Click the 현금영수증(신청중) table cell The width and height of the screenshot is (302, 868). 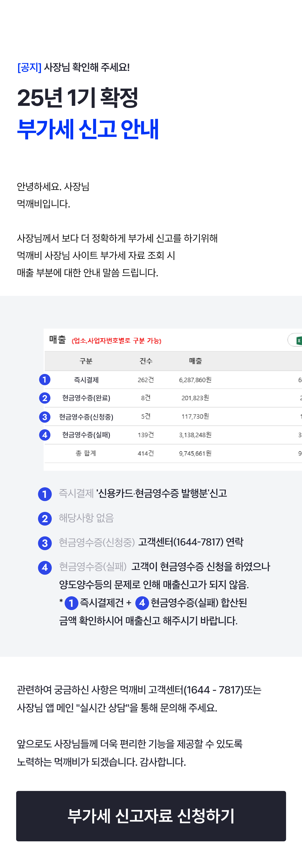(x=86, y=417)
